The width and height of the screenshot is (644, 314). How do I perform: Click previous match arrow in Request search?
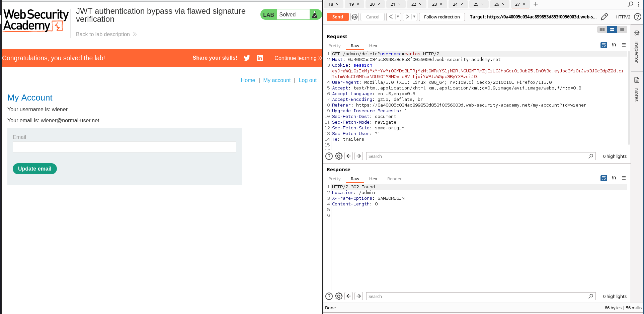click(349, 156)
